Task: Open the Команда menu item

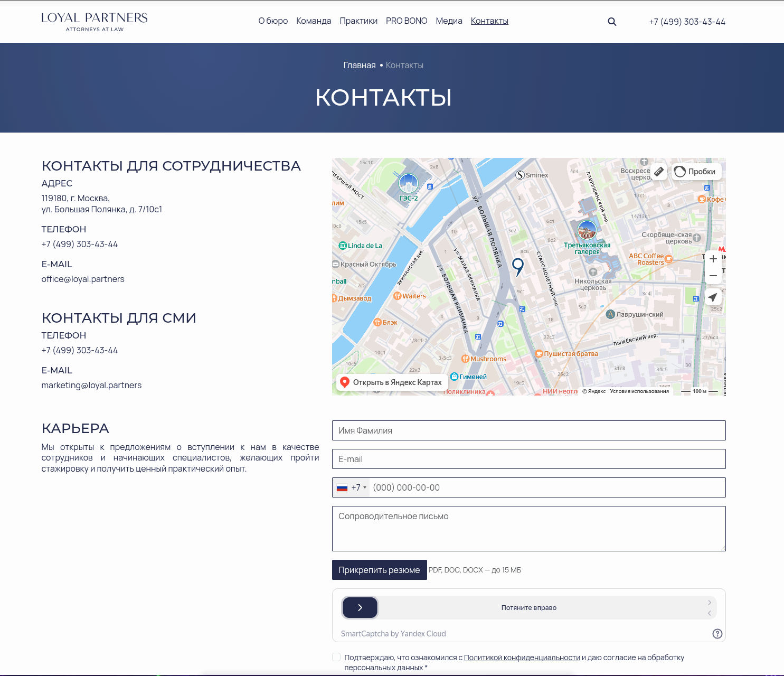Action: pyautogui.click(x=314, y=21)
